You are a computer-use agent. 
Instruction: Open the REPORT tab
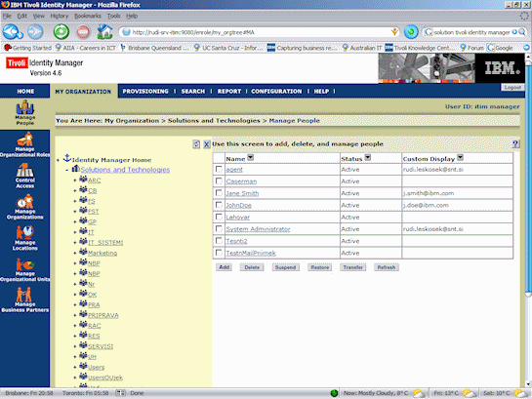pos(229,91)
